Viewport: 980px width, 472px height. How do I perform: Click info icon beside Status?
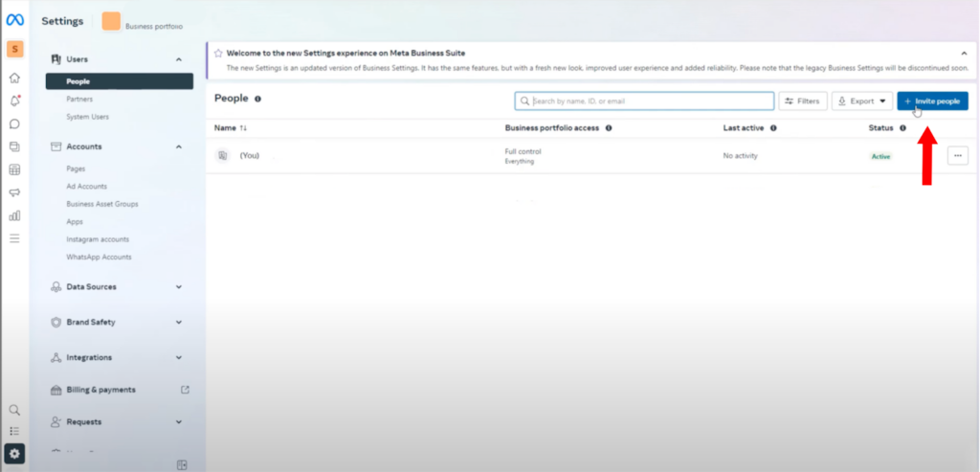click(902, 128)
